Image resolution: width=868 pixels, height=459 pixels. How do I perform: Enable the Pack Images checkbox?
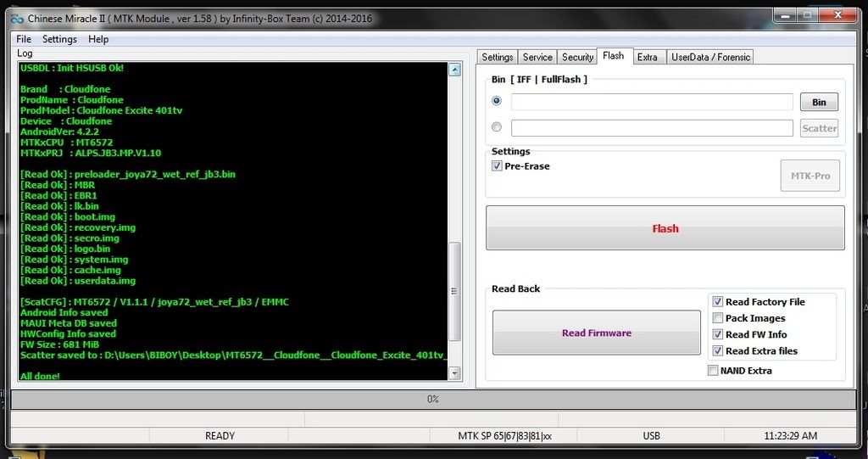coord(718,318)
